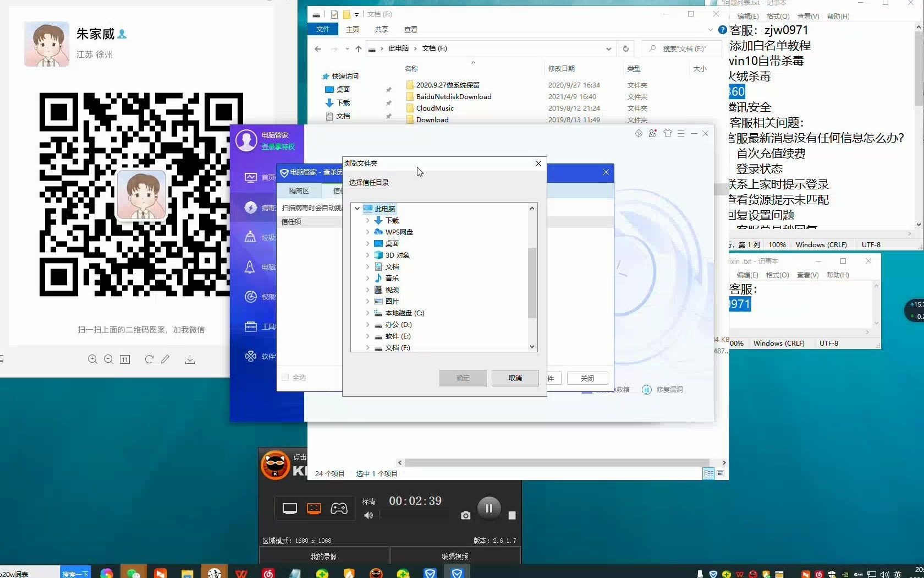This screenshot has height=578, width=924.
Task: Open the BaiduNetdiskDownload folder
Action: [x=453, y=96]
